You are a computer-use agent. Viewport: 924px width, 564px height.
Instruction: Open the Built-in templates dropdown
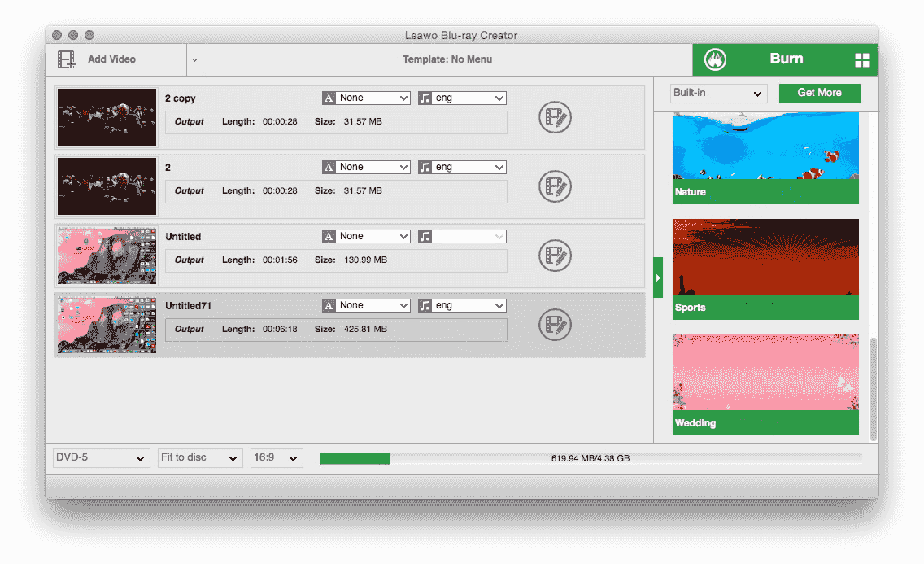pos(718,93)
